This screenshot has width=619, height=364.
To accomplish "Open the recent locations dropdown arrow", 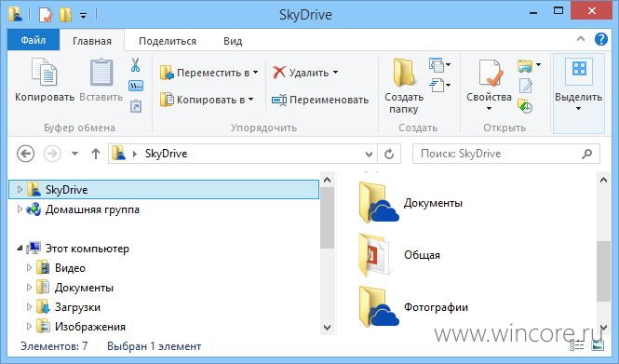I will 74,154.
